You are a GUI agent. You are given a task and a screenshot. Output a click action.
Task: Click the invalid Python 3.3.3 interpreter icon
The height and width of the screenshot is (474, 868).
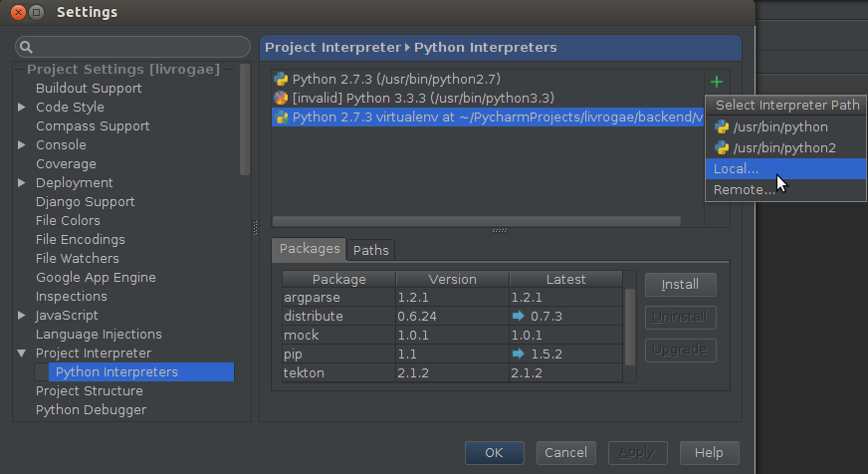(x=281, y=98)
